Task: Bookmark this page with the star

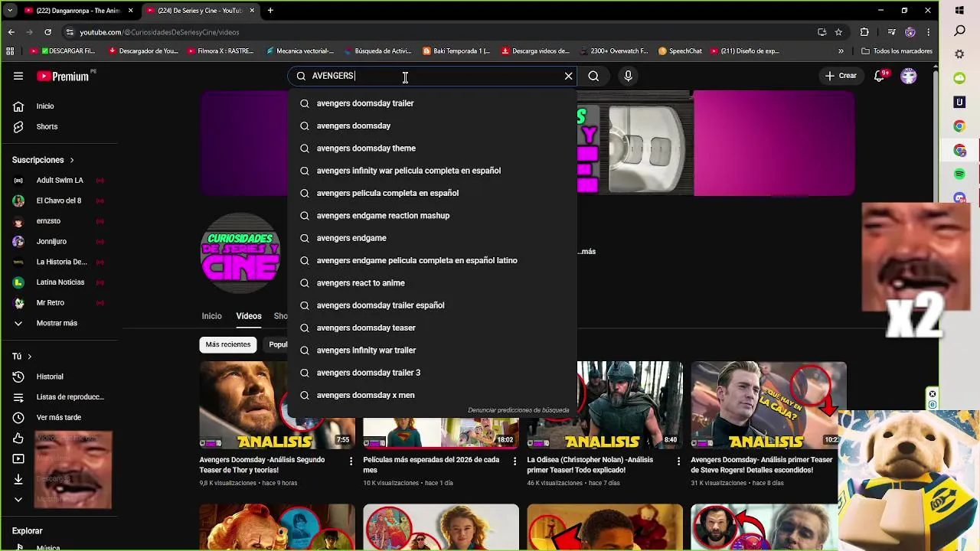Action: pyautogui.click(x=838, y=32)
